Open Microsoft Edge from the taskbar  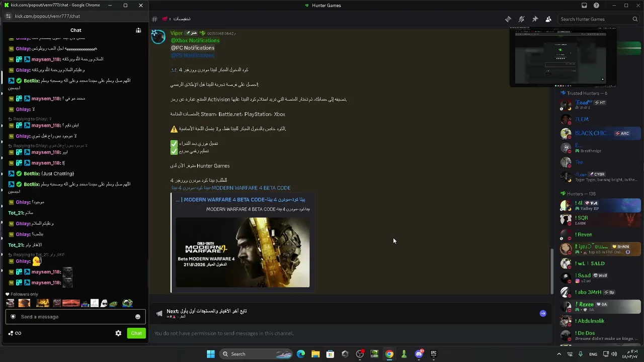(301, 354)
